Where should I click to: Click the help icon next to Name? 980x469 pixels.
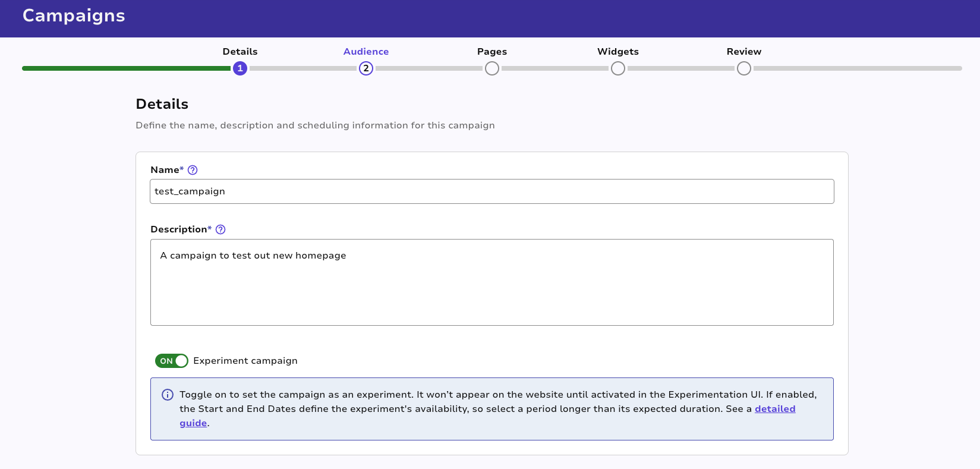tap(193, 170)
